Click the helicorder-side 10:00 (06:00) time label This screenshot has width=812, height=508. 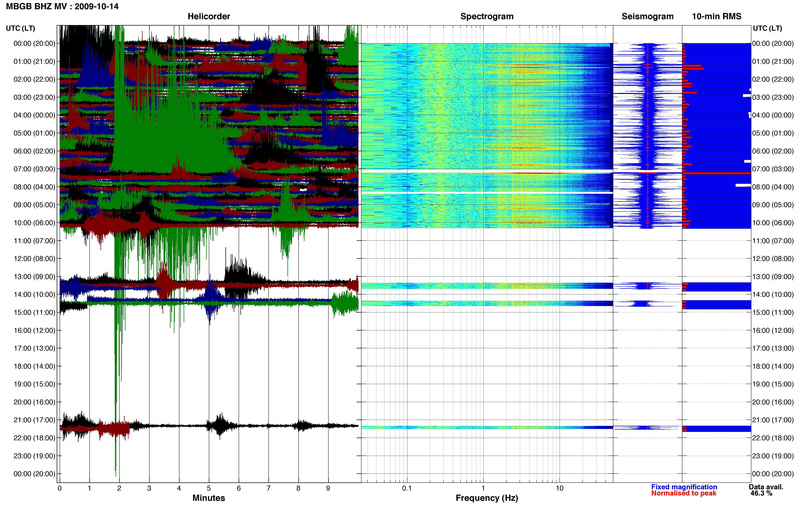pyautogui.click(x=34, y=223)
